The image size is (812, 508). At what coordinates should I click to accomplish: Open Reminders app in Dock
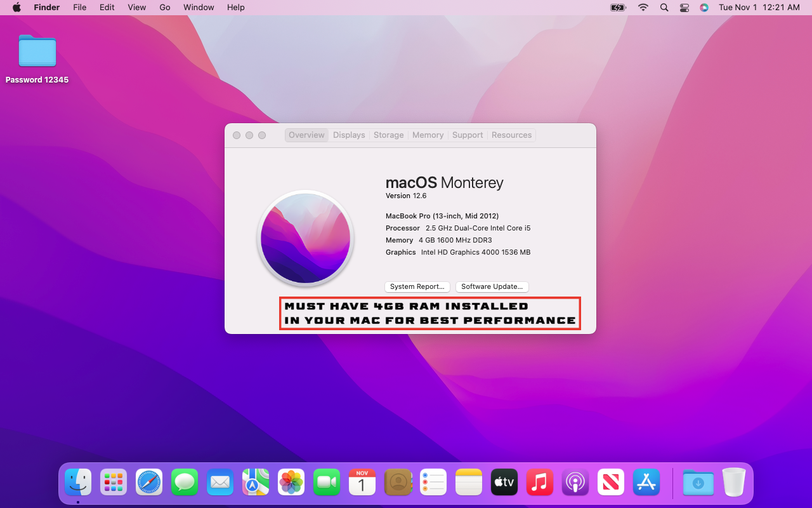click(x=433, y=483)
